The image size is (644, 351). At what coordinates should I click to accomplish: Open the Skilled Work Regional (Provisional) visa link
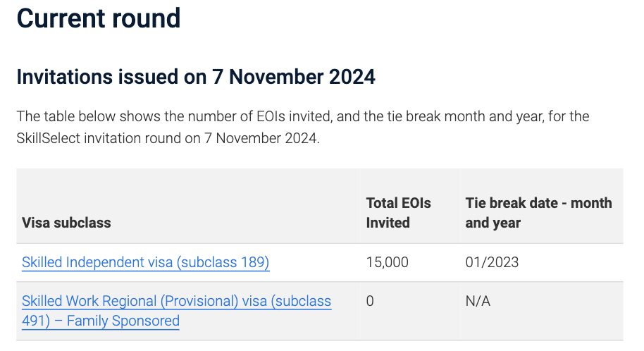pyautogui.click(x=176, y=302)
